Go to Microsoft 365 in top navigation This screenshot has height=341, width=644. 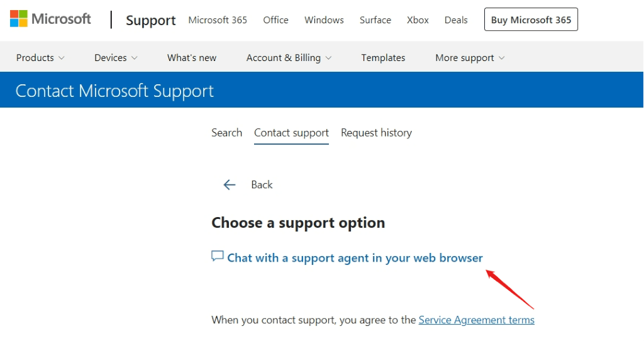[x=218, y=20]
